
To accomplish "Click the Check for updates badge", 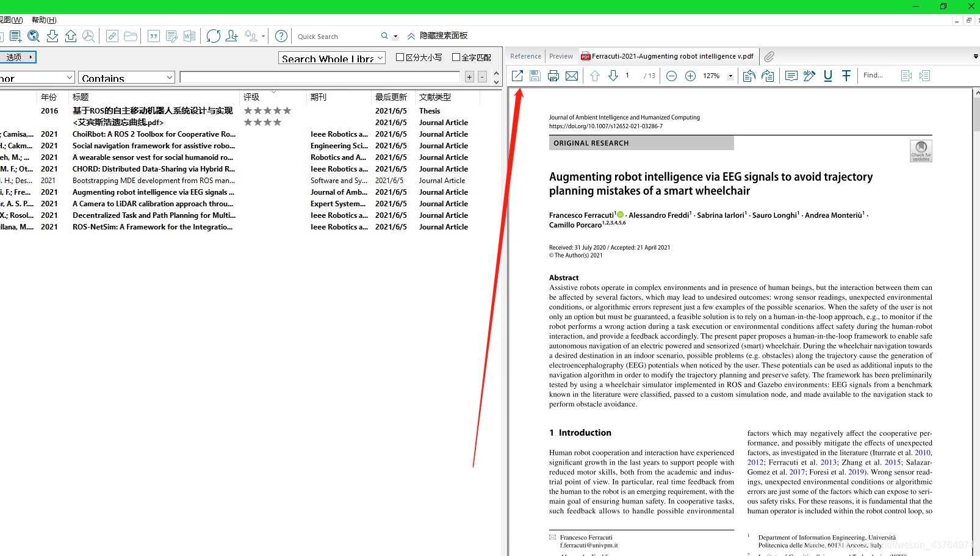I will (x=921, y=151).
